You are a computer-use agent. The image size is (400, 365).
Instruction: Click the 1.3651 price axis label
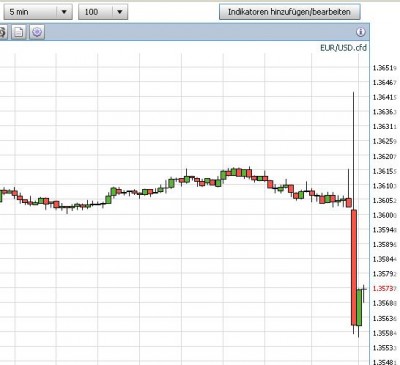point(384,68)
